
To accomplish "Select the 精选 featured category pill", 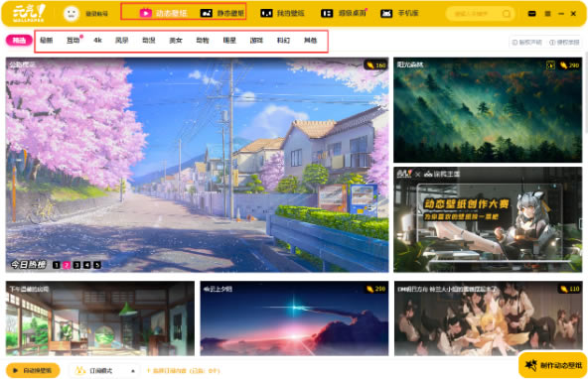I will click(x=19, y=40).
